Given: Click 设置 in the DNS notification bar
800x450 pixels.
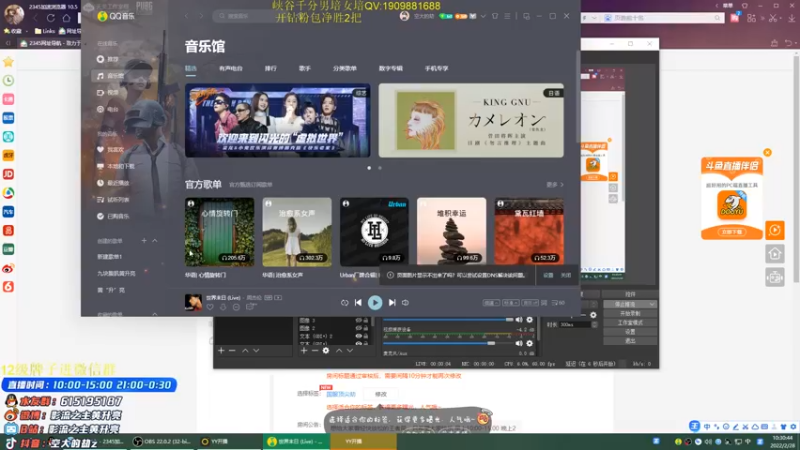Looking at the screenshot, I should (x=548, y=275).
